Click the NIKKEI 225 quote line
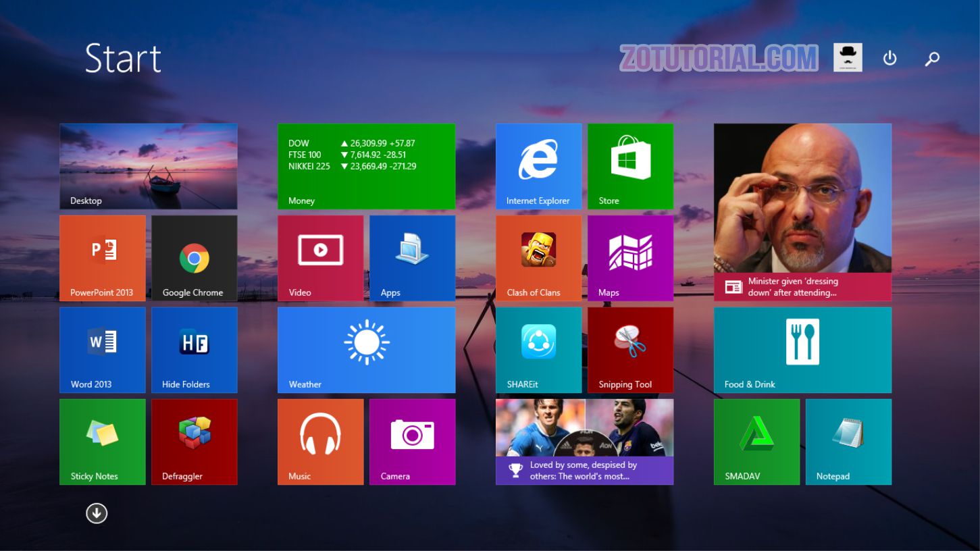 353,166
